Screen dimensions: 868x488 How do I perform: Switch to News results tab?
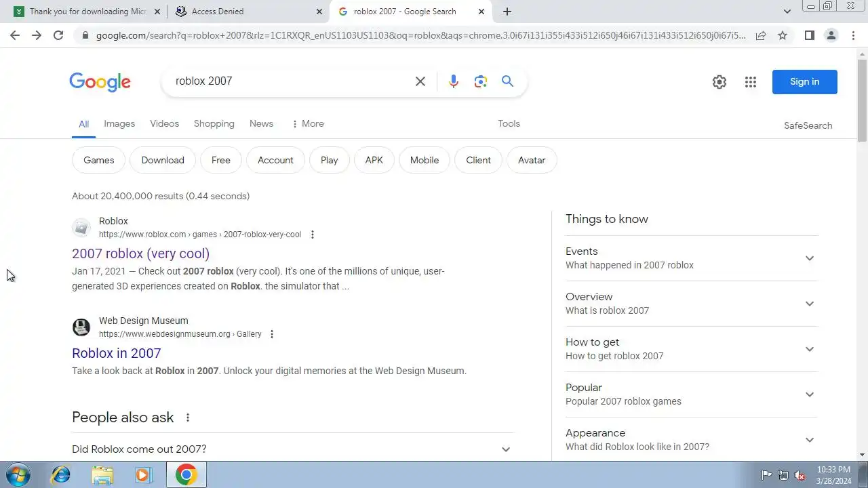pos(261,124)
